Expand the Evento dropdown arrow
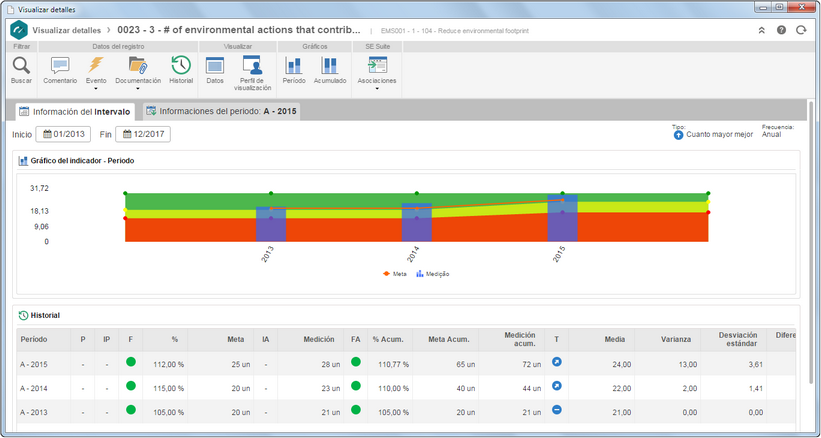Screen dimensions: 821x438 pyautogui.click(x=96, y=89)
